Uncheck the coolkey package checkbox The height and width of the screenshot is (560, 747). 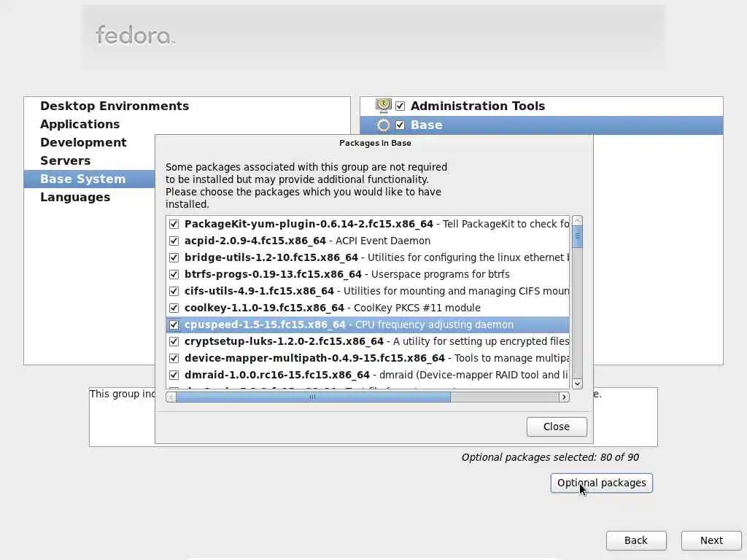(174, 308)
